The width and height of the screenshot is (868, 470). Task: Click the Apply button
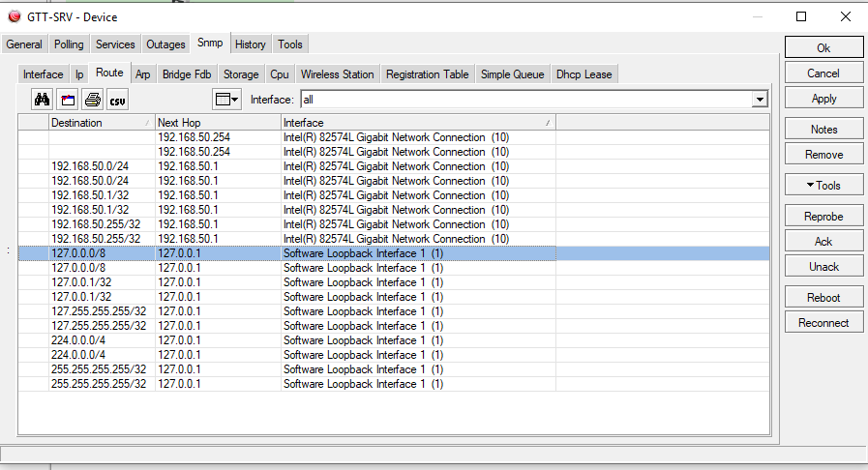[x=823, y=99]
